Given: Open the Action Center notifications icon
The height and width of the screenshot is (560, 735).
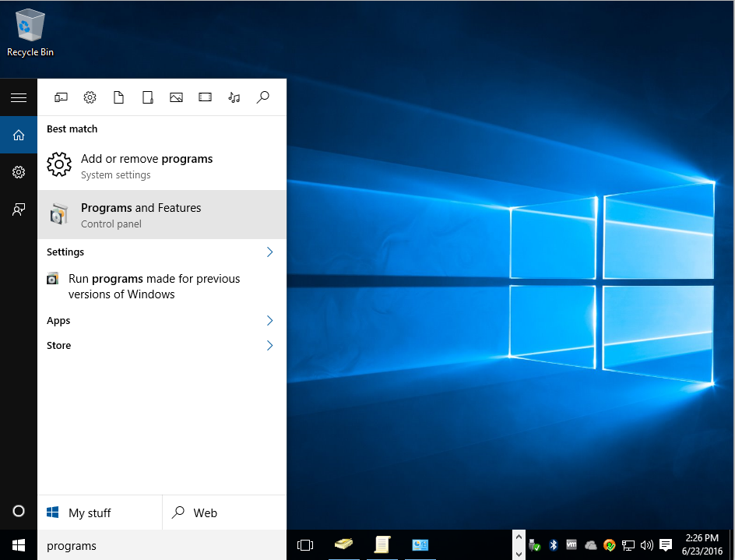Looking at the screenshot, I should coord(666,545).
